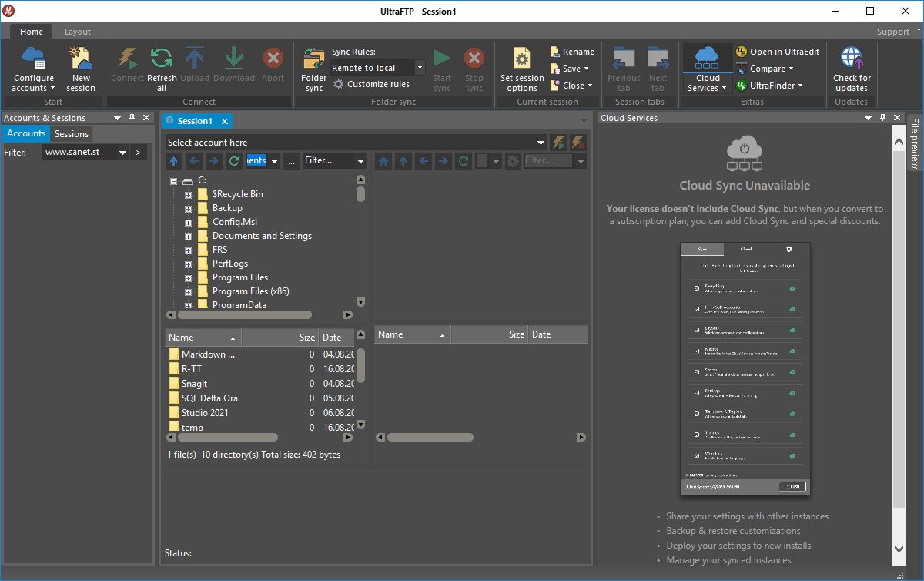
Task: Click local pane up-folder arrow
Action: 174,160
